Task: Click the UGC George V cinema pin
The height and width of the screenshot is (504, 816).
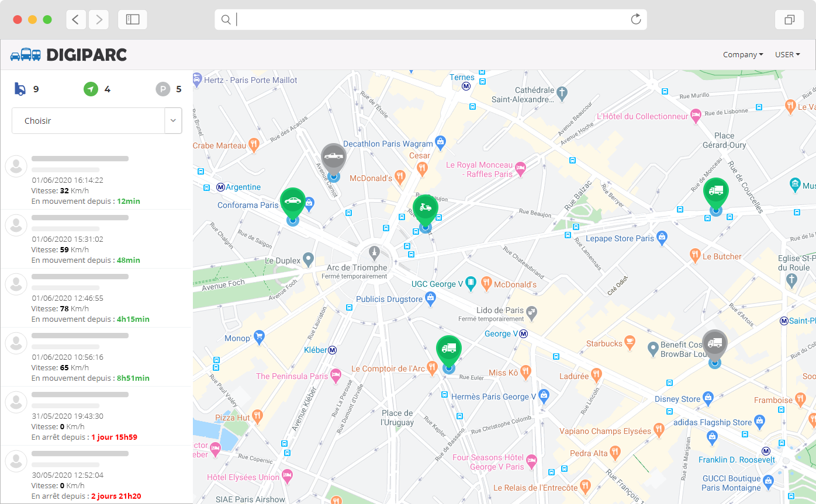Action: point(470,283)
